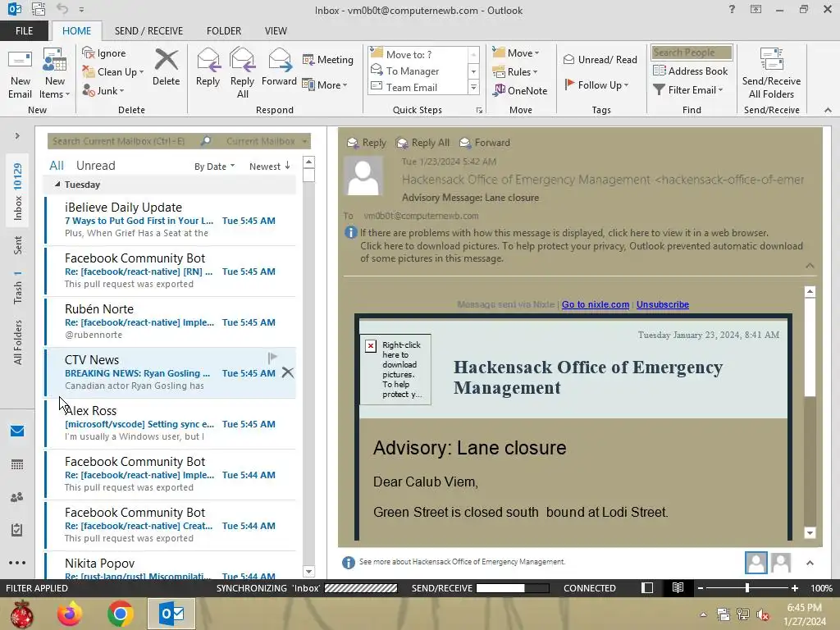Expand the Quick Steps gallery

click(x=473, y=87)
